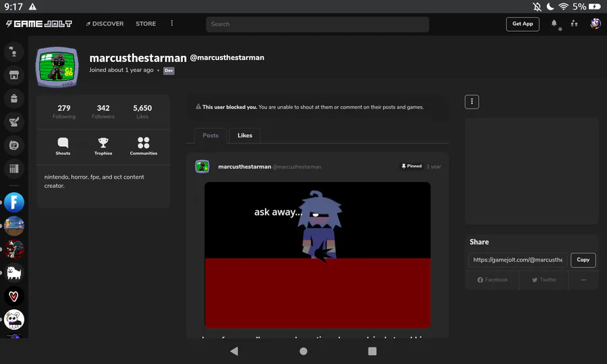Click the 1 year timestamp

click(x=434, y=166)
